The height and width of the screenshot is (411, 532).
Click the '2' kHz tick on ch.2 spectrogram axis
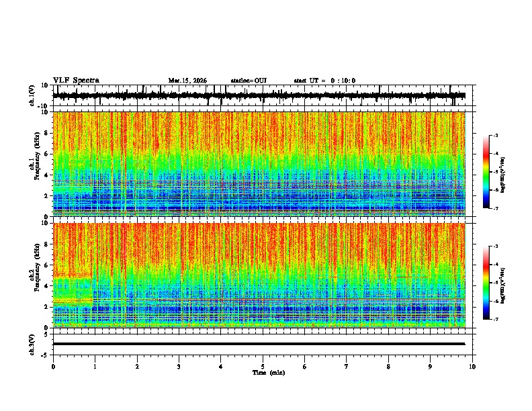coord(46,307)
